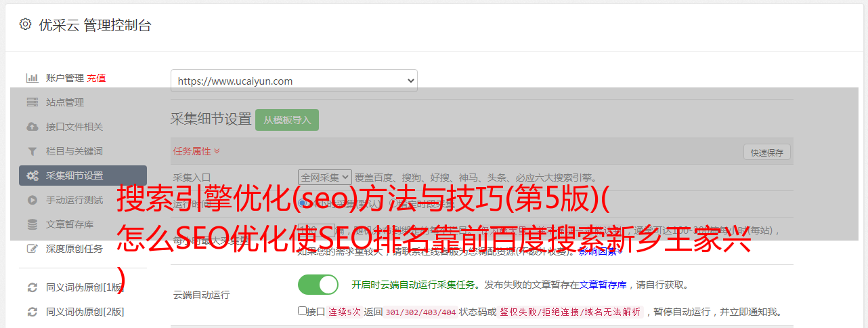Click the cloud upload icon for 接口文件相关
Image resolution: width=868 pixels, height=328 pixels.
[32, 127]
